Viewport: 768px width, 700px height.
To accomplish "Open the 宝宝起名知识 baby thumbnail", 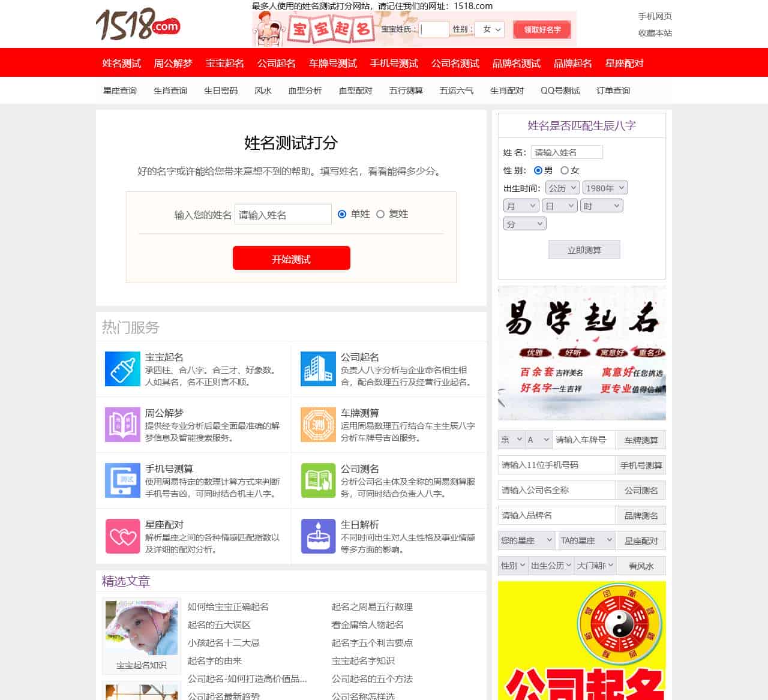I will (x=142, y=628).
